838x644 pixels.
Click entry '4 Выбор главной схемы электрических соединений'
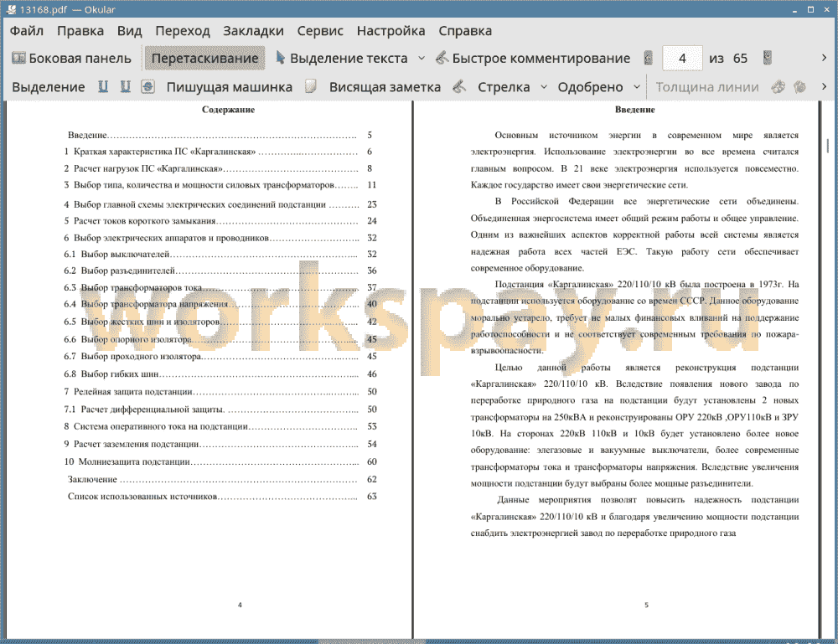tap(220, 204)
